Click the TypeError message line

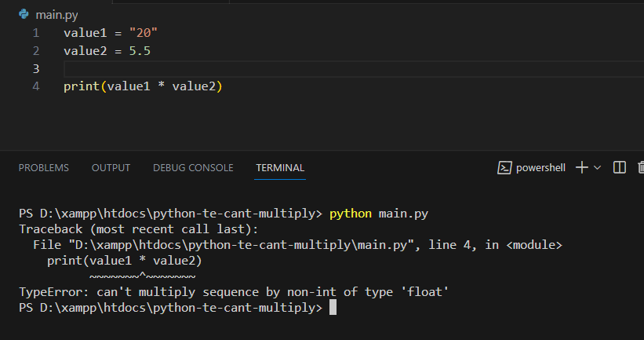tap(234, 292)
